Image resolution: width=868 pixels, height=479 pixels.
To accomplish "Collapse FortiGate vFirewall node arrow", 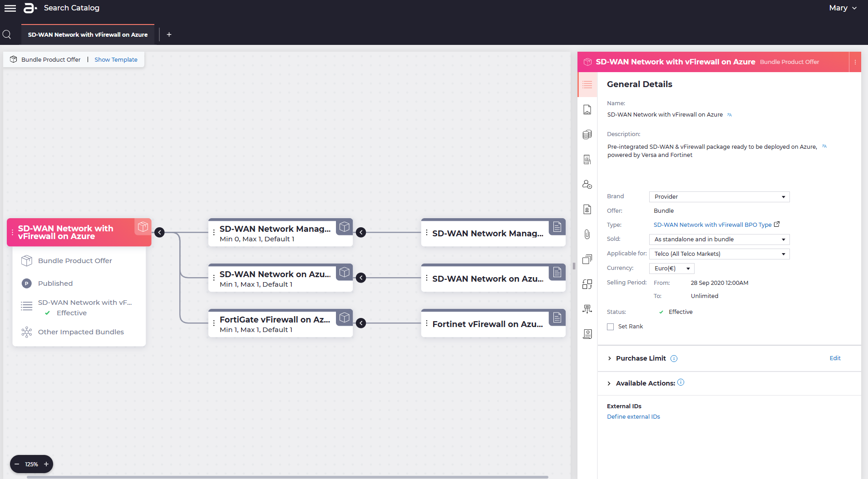I will [x=361, y=323].
